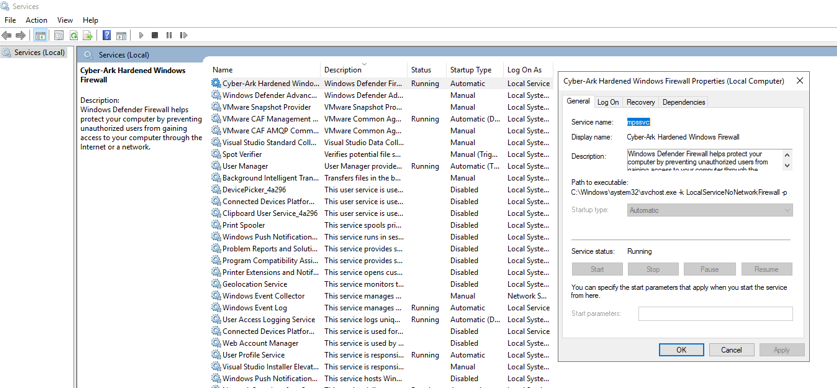Click the gear icon of Cyber-Ark Hardened Windows row

(x=216, y=83)
